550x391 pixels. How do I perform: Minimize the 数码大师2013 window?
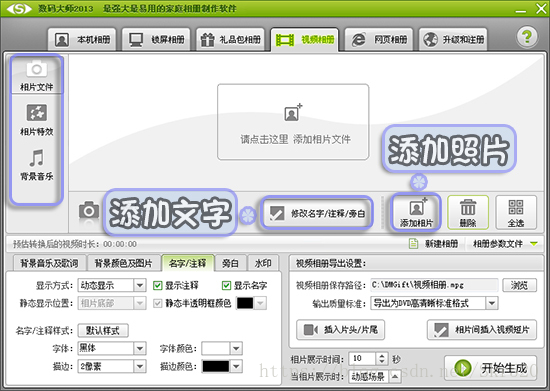pos(521,11)
